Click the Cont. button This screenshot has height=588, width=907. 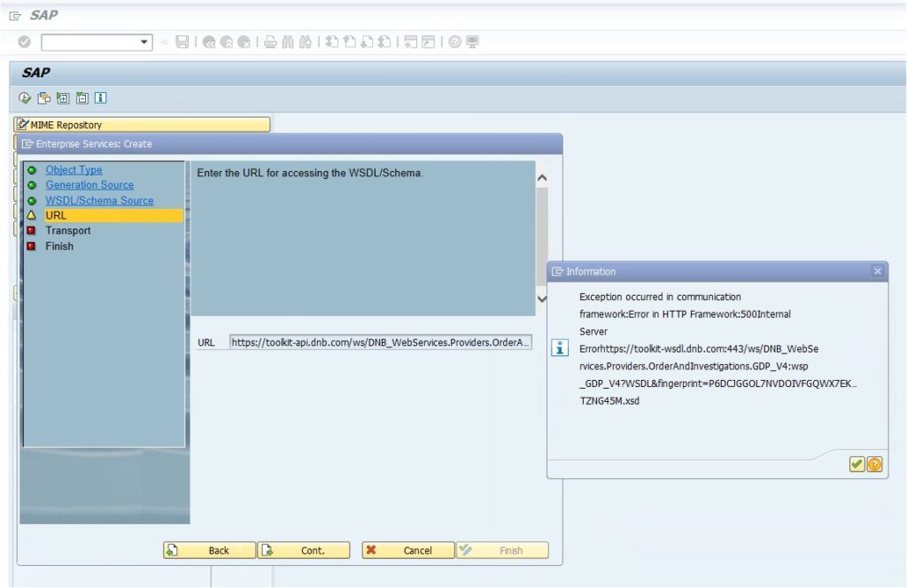pyautogui.click(x=304, y=551)
